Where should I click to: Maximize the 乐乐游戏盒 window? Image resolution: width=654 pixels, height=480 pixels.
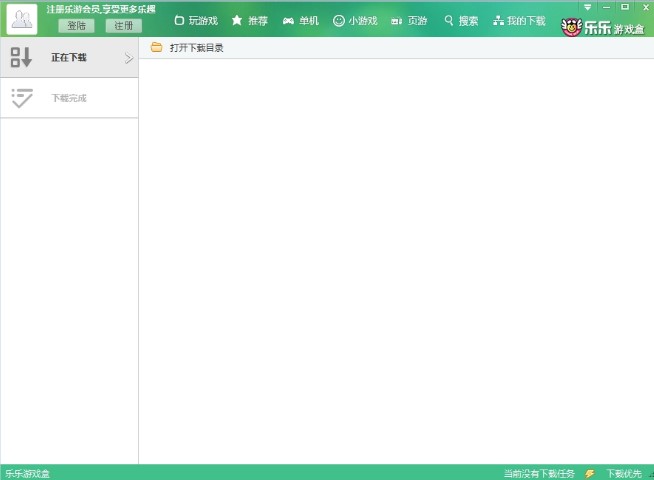click(x=625, y=7)
